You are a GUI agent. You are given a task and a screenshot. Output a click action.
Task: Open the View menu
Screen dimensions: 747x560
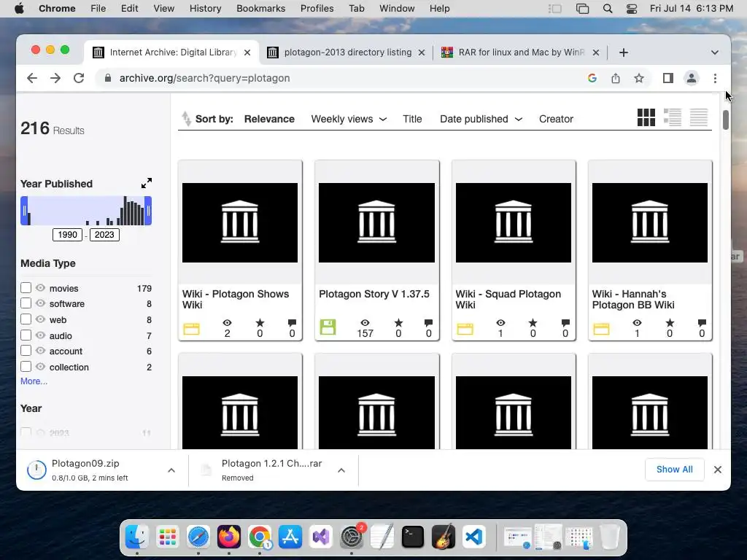[164, 9]
